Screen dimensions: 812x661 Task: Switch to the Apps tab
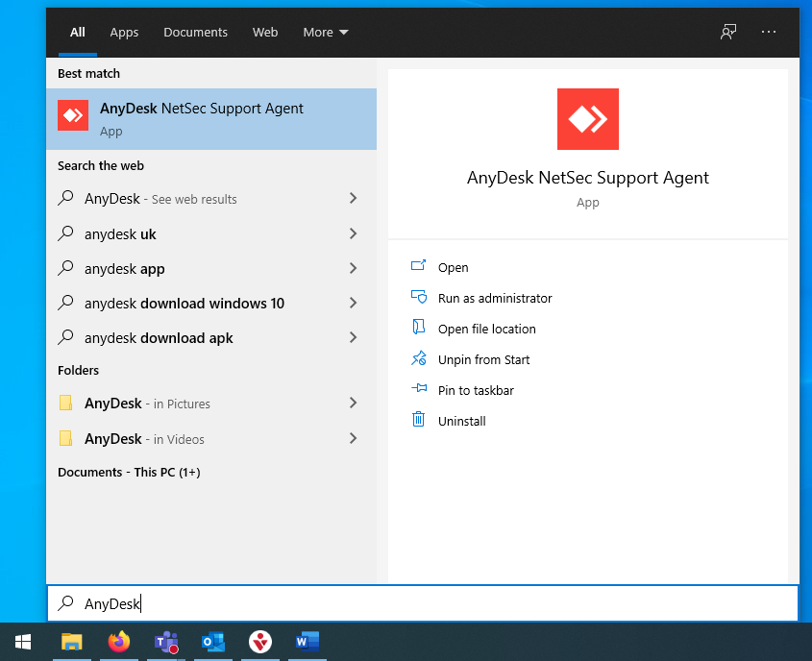(x=124, y=32)
